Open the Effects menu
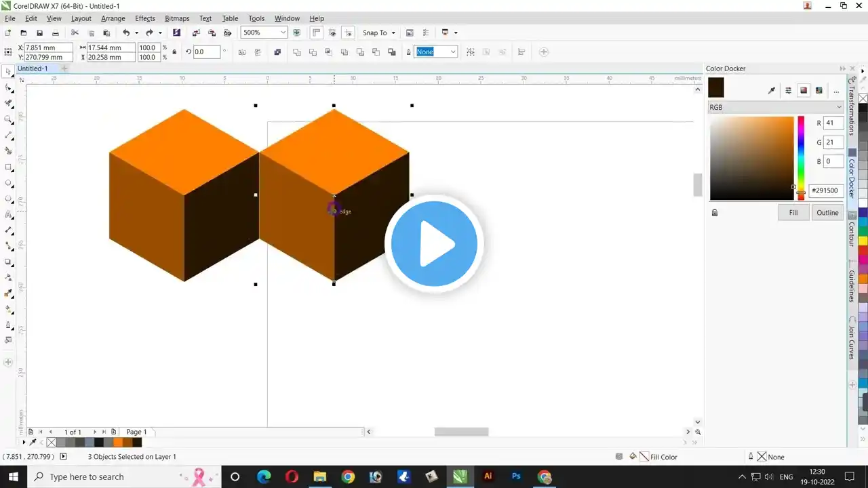 (145, 18)
